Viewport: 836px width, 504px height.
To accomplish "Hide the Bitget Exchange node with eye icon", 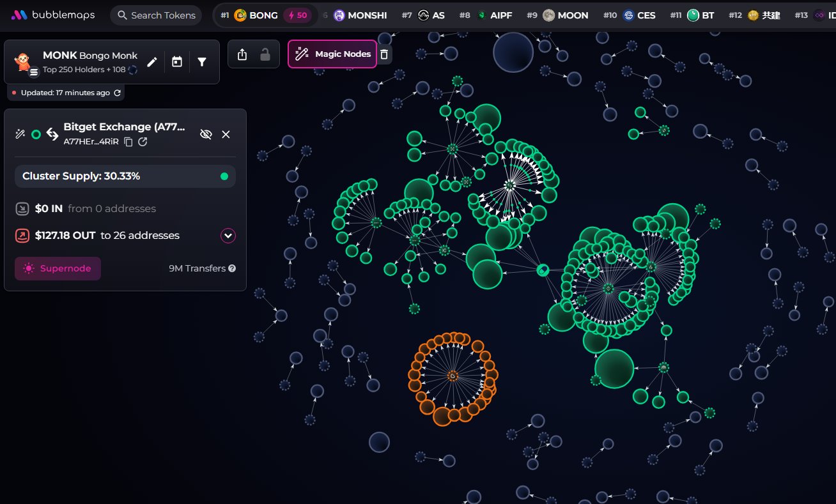I will [x=206, y=134].
